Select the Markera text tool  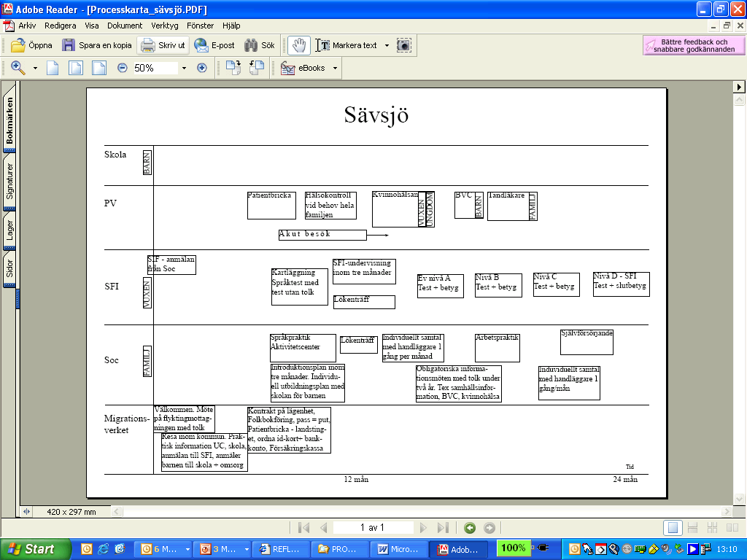pyautogui.click(x=347, y=45)
